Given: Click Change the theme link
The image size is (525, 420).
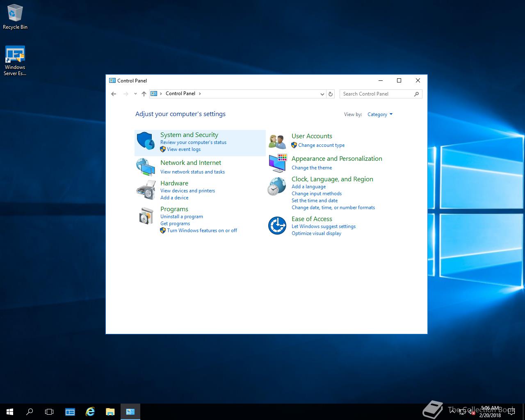Looking at the screenshot, I should tap(312, 168).
